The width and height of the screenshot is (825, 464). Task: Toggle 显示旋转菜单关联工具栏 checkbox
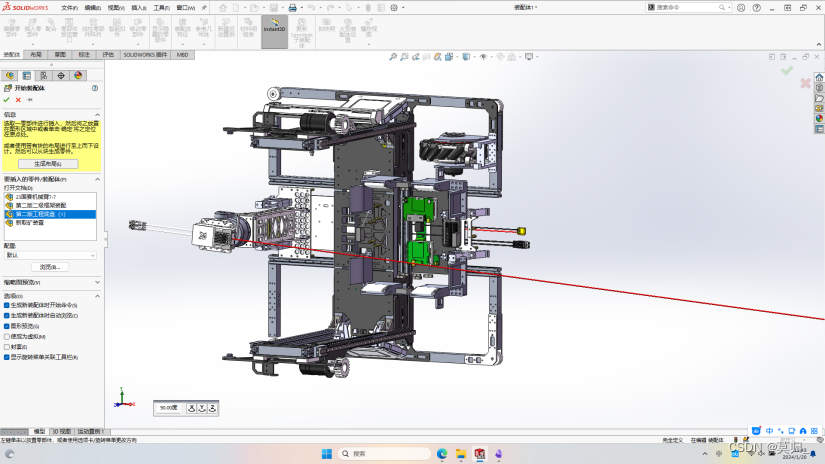point(7,357)
